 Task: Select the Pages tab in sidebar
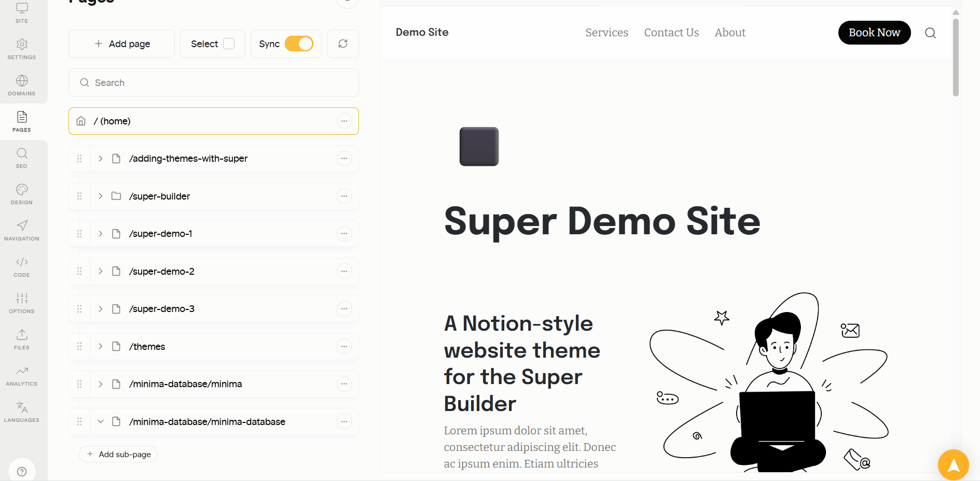point(22,122)
